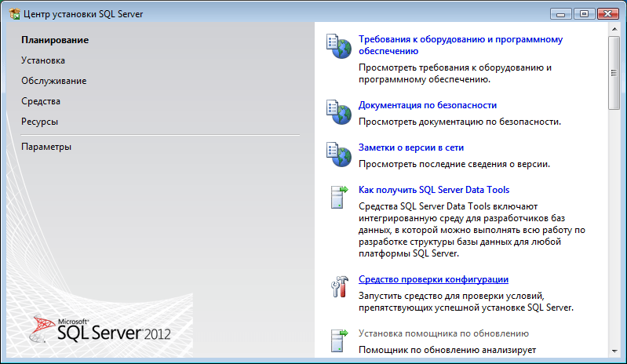Image resolution: width=627 pixels, height=364 pixels.
Task: Click the scrollbar down arrow
Action: coord(614,350)
